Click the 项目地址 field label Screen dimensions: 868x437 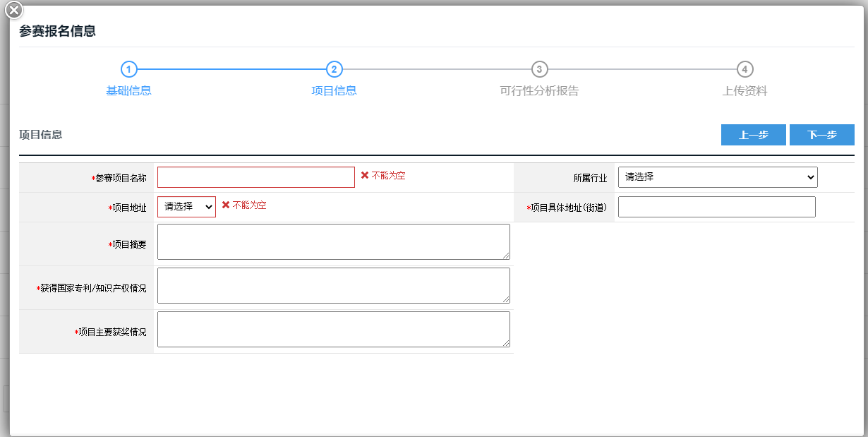pyautogui.click(x=129, y=208)
